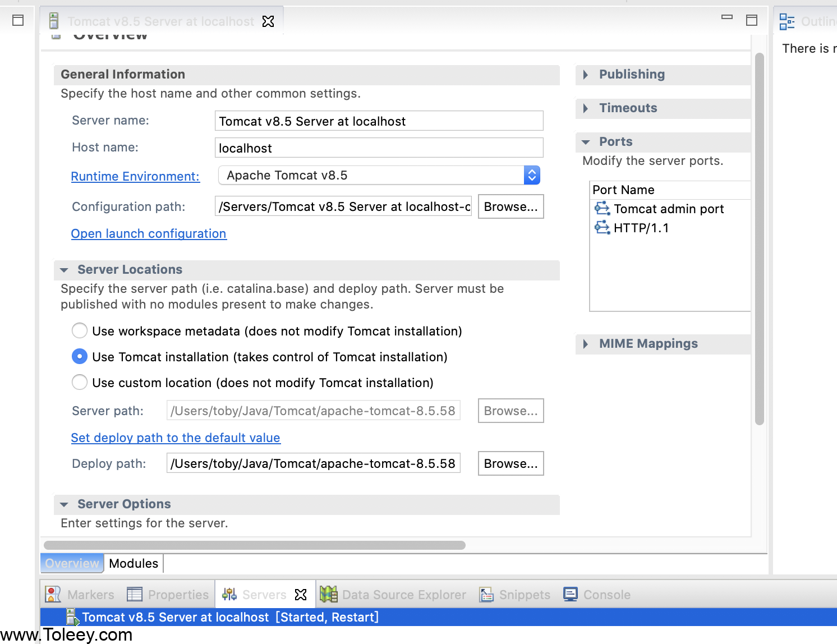The image size is (837, 644).
Task: Collapse the Server Locations section
Action: (x=64, y=270)
